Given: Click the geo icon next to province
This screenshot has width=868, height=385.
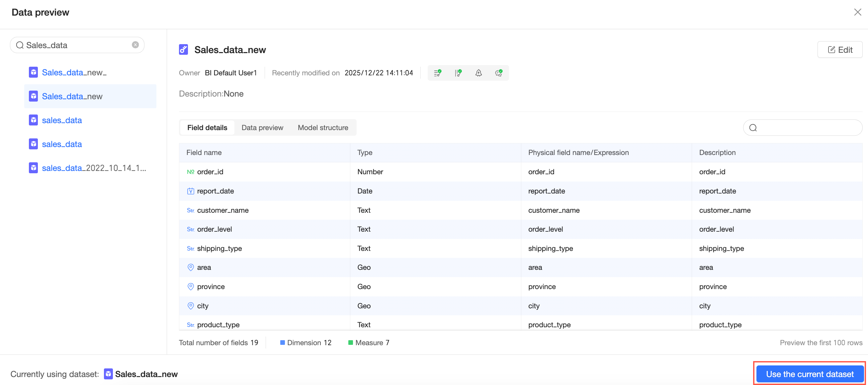Looking at the screenshot, I should (x=190, y=286).
